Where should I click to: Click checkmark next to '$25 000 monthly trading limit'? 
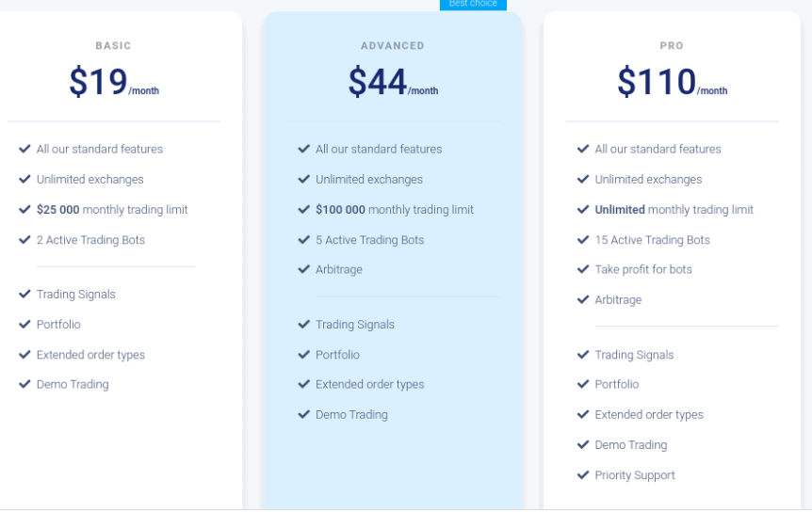(x=24, y=209)
